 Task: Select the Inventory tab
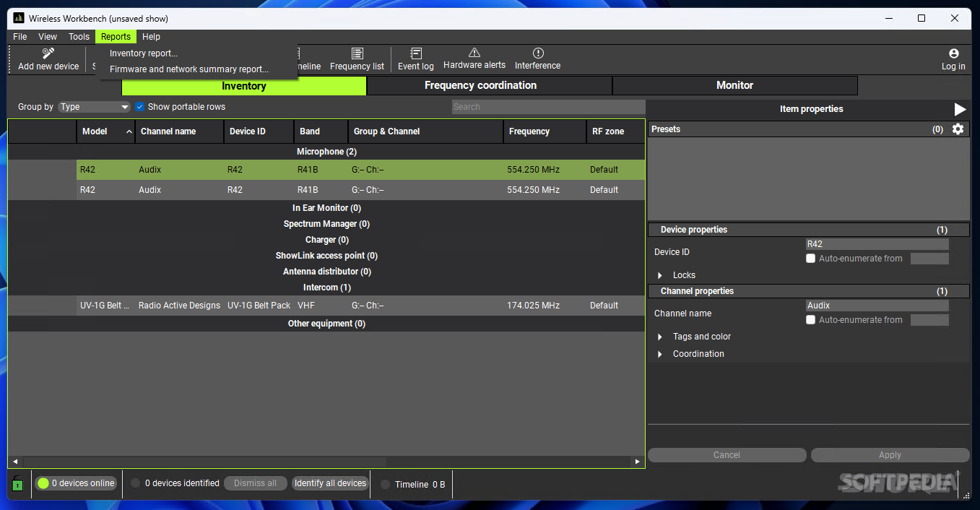[x=244, y=86]
